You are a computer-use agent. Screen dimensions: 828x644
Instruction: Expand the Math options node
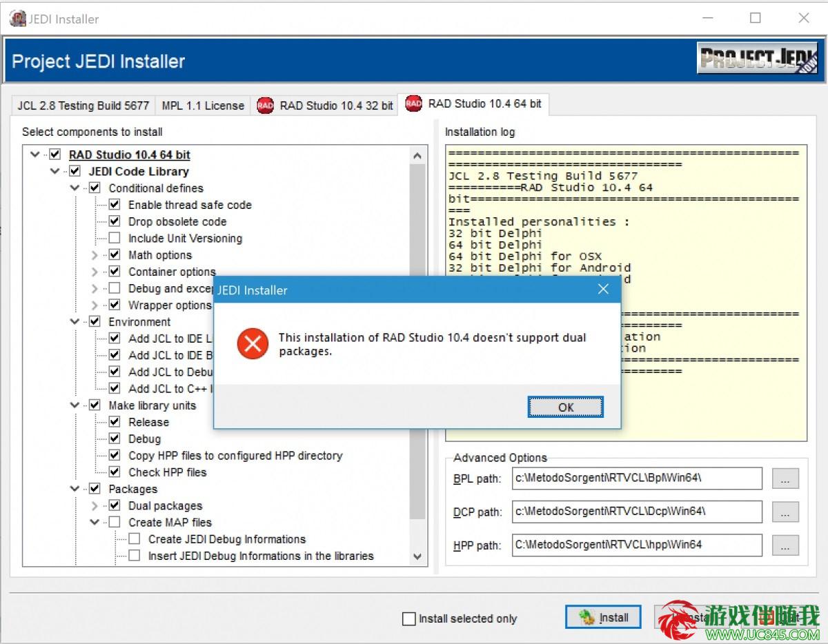(x=95, y=254)
